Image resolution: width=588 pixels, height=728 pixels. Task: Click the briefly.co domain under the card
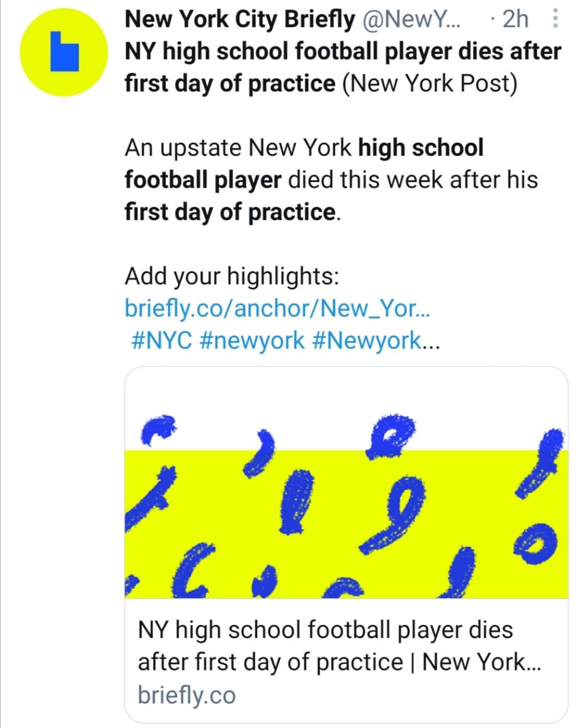coord(187,695)
